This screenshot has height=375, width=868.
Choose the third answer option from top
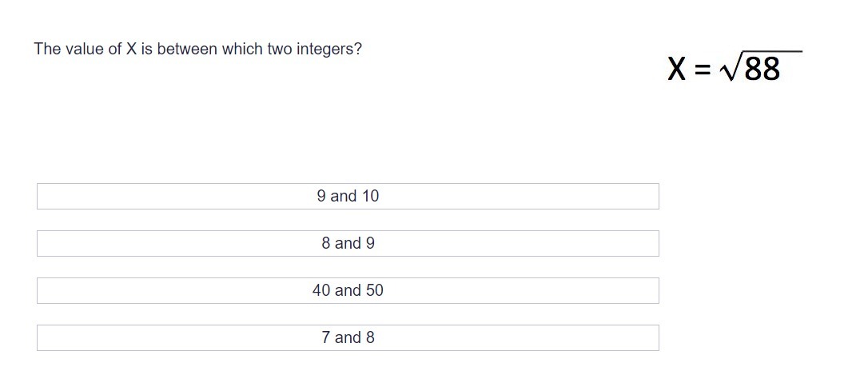348,290
